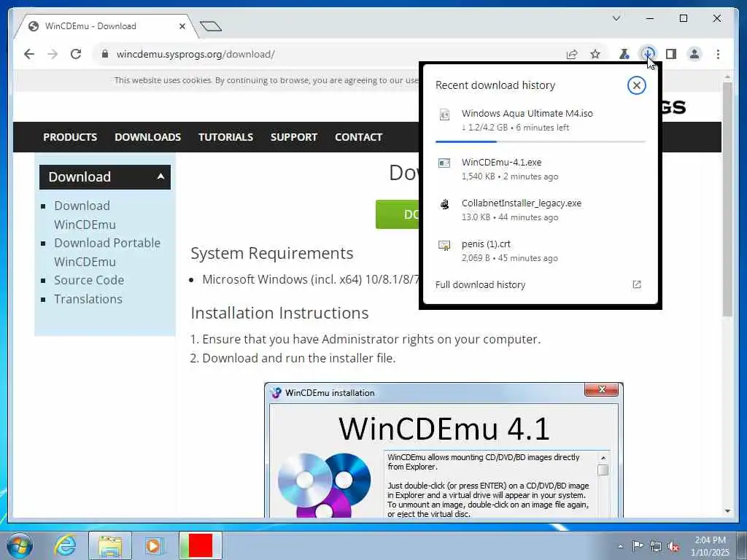
Task: Close the WinCDEmu - Download tab
Action: point(182,26)
